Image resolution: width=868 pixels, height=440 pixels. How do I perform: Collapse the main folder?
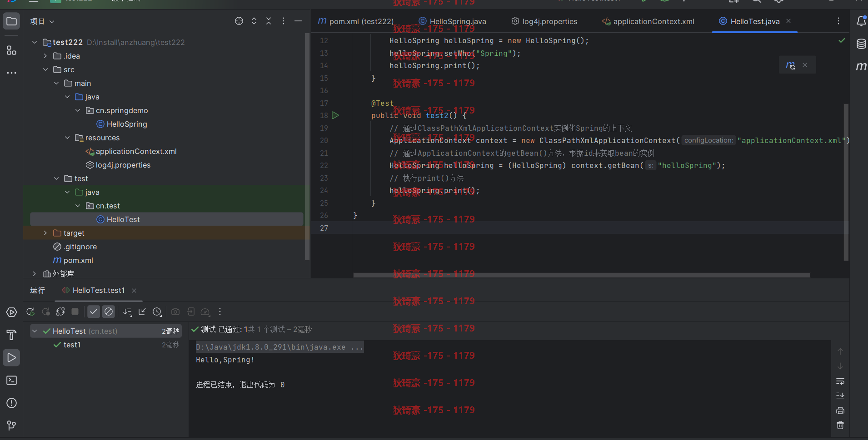click(56, 83)
